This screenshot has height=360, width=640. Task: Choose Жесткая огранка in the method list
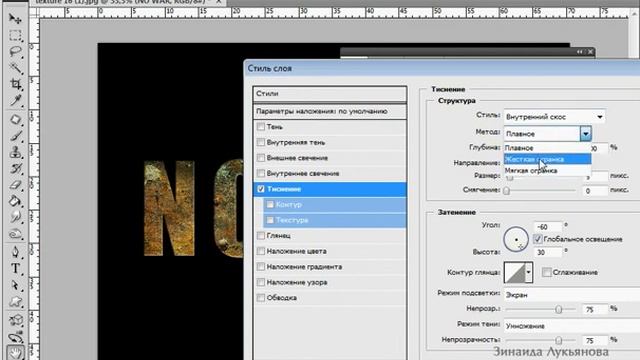point(547,159)
